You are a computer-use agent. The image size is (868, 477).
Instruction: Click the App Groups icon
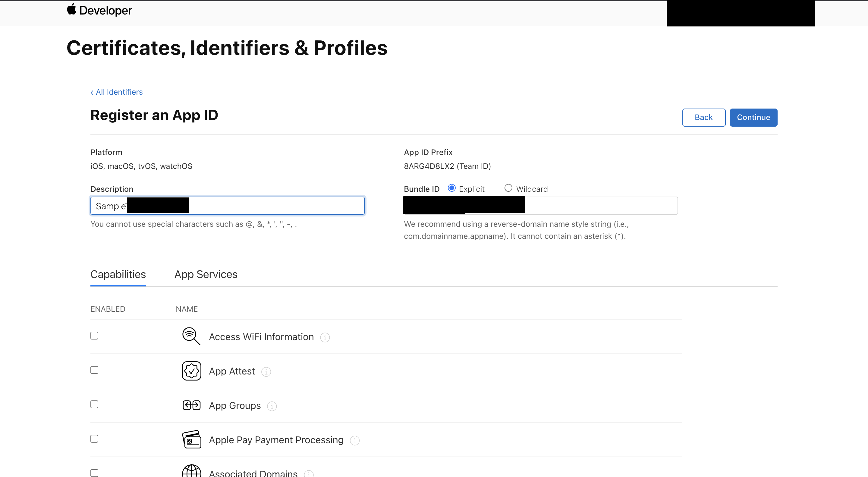[191, 405]
